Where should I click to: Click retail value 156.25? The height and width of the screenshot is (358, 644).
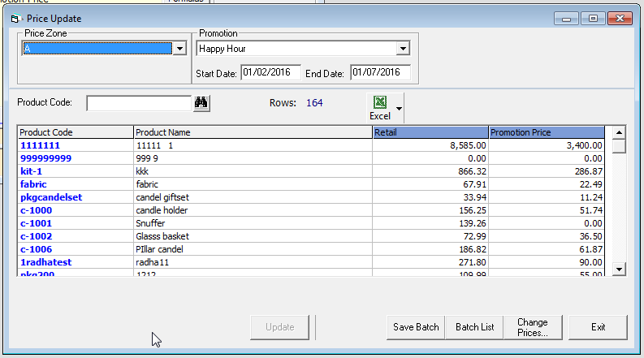(473, 210)
